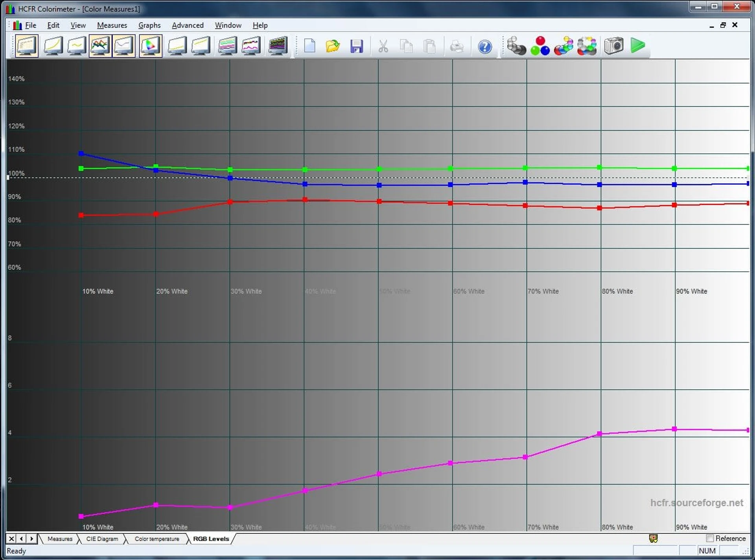755x560 pixels.
Task: Open the near-white graph view icon
Action: [201, 46]
